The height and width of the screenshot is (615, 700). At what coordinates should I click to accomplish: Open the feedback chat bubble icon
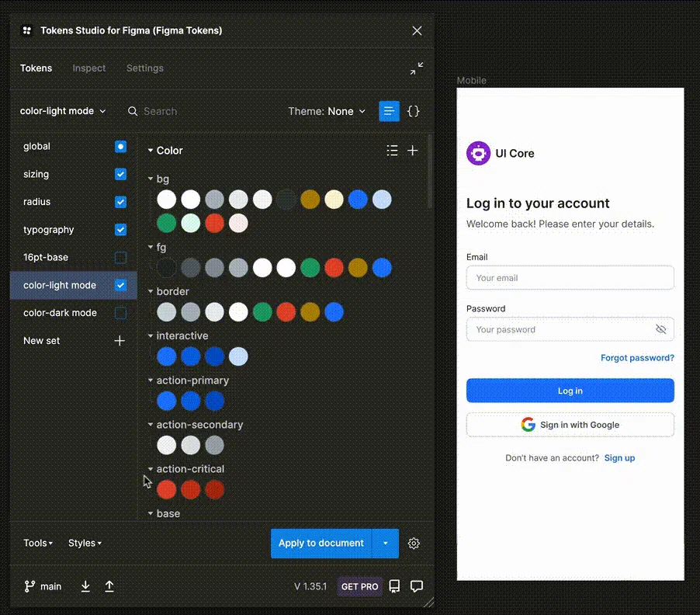(x=416, y=586)
